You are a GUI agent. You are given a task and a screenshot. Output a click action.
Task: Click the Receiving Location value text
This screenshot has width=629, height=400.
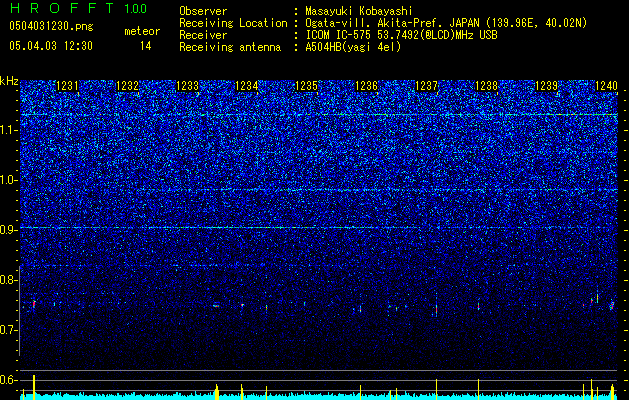point(446,23)
